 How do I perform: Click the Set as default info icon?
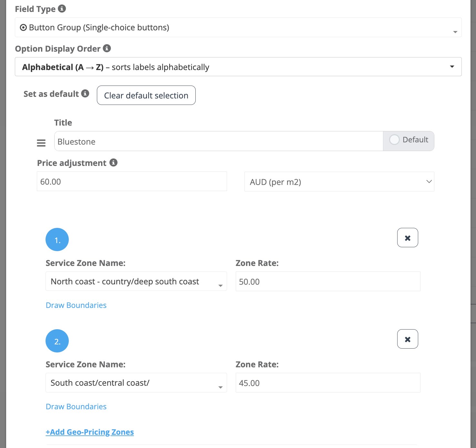(x=85, y=94)
